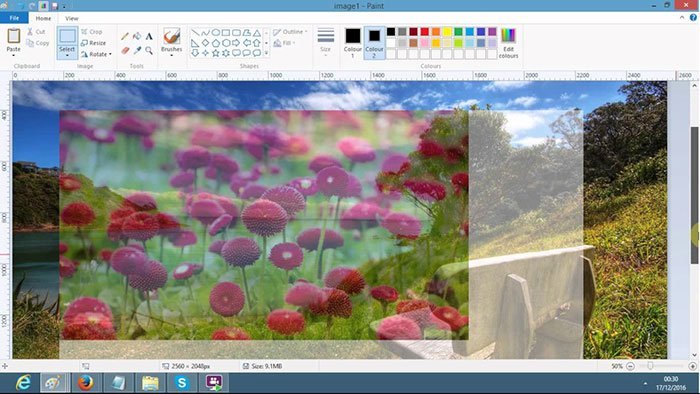Choose the Curve shape
This screenshot has width=700, height=394.
coord(205,33)
